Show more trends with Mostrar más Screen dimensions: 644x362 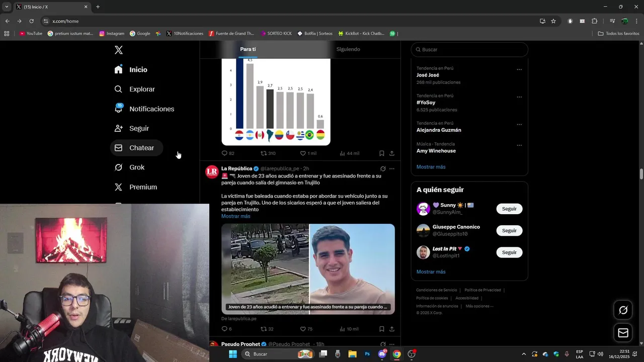point(431,167)
